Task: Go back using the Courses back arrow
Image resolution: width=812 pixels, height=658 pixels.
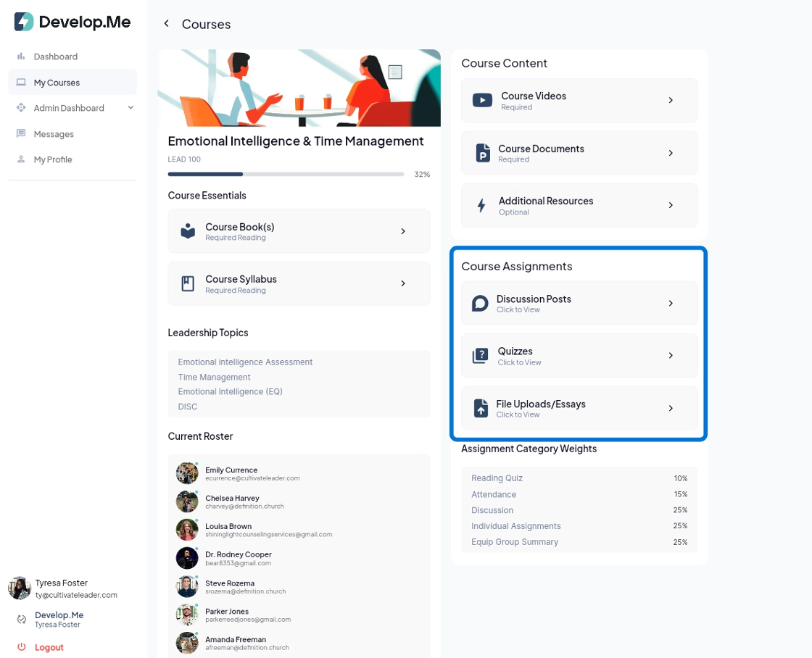Action: pyautogui.click(x=167, y=24)
